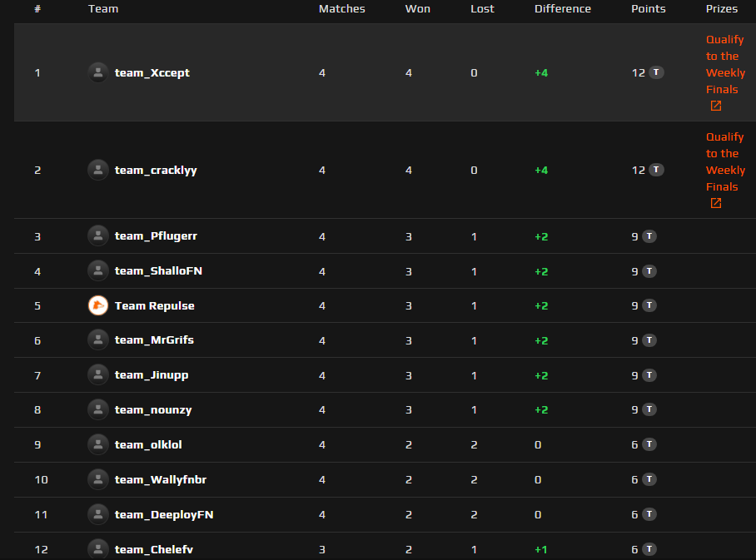Click the T badge in team_olklol's row
The image size is (756, 560).
click(649, 444)
